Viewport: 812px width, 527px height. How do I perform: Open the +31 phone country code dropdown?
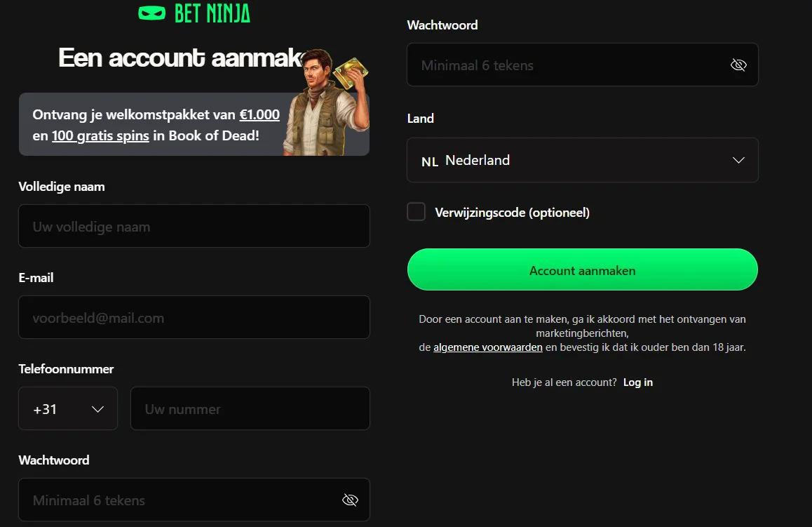68,408
